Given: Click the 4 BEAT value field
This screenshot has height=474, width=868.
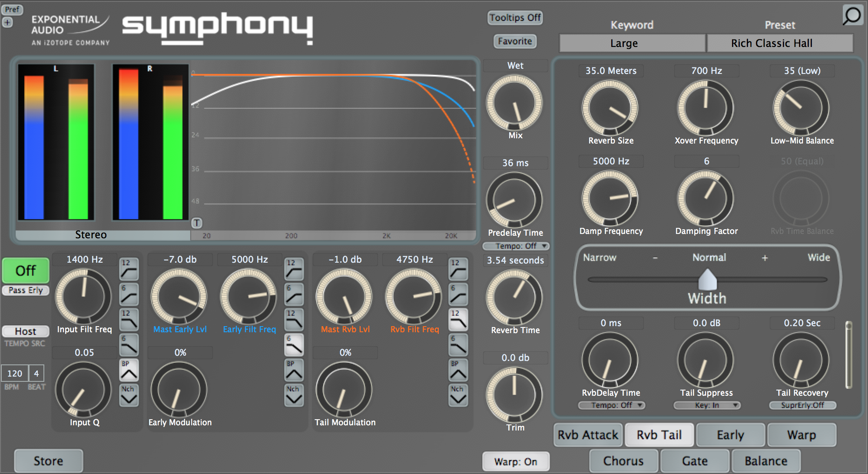Looking at the screenshot, I should coord(36,374).
